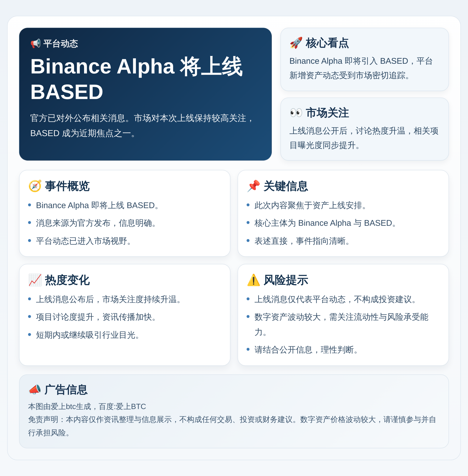Click the megaphone icon beside 广告信息

click(x=35, y=390)
